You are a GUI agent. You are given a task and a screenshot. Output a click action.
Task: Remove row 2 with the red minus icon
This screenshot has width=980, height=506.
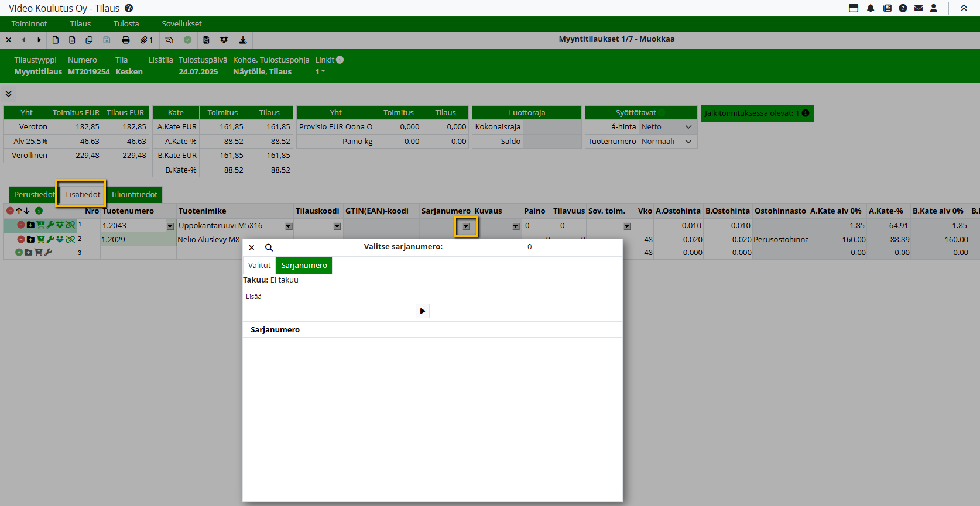(x=21, y=239)
